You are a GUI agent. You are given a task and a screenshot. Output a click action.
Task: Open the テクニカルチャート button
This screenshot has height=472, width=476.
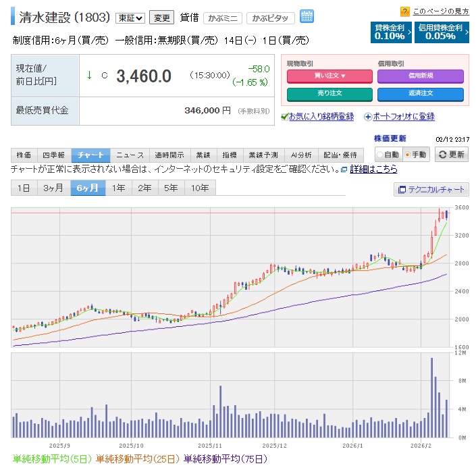(431, 190)
